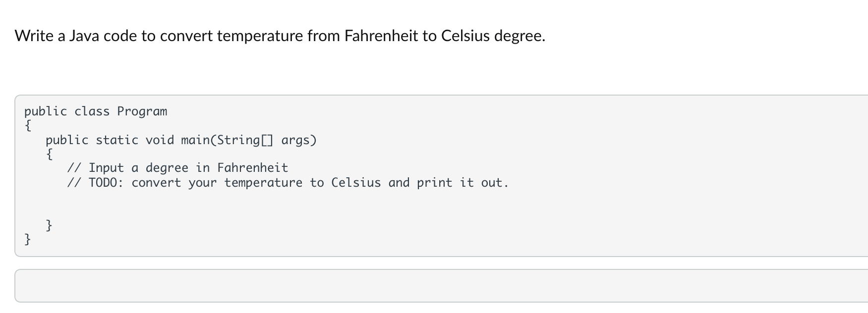Click the 'public class Program' code line
The height and width of the screenshot is (313, 868).
coord(96,111)
